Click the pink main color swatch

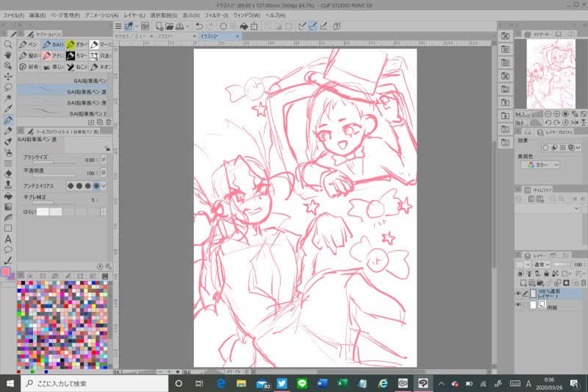pyautogui.click(x=5, y=271)
